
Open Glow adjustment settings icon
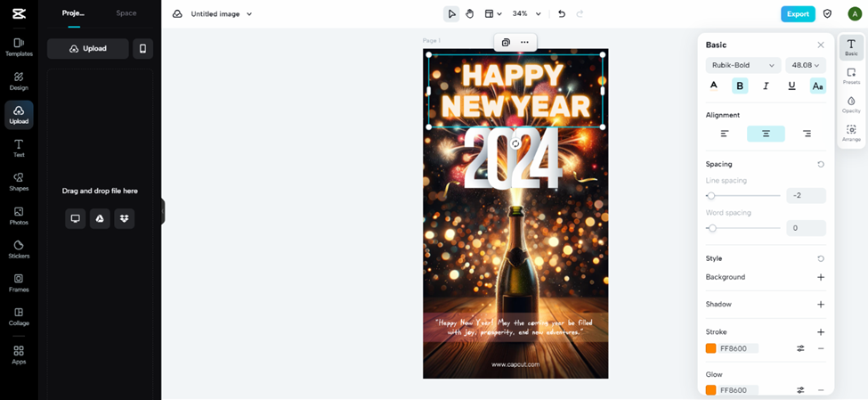(800, 390)
